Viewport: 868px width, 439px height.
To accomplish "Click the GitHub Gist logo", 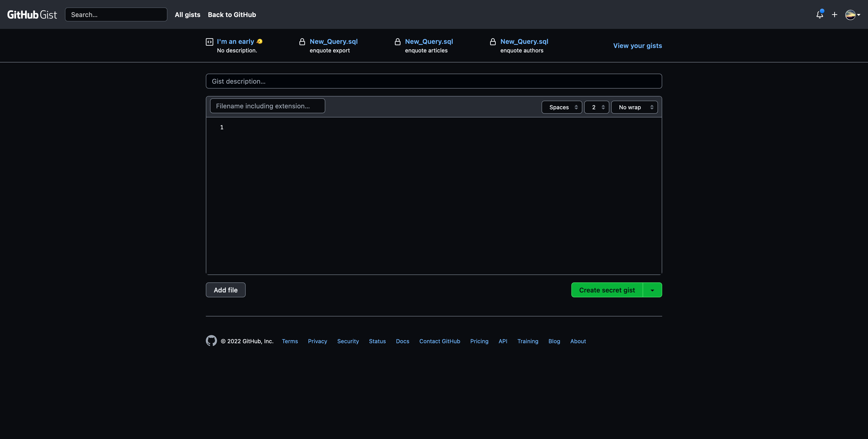I will tap(32, 14).
